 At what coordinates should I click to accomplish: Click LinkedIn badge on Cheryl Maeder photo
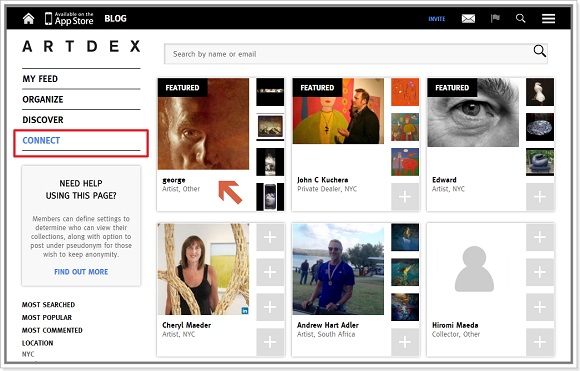245,311
